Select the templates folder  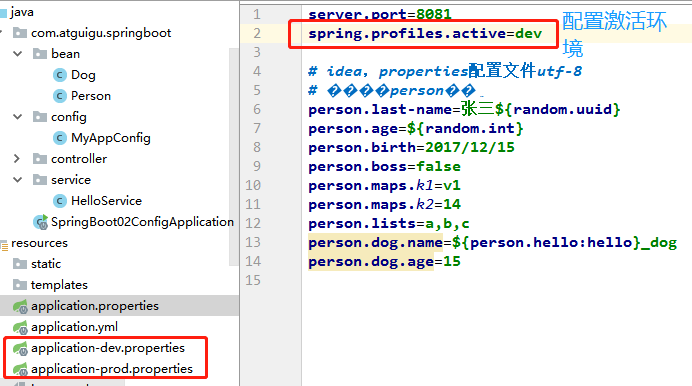pos(59,285)
